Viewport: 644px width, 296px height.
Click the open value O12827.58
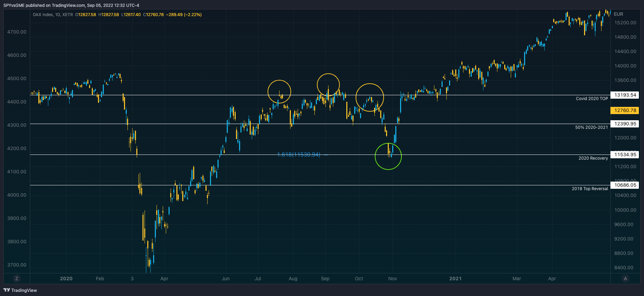(x=86, y=15)
